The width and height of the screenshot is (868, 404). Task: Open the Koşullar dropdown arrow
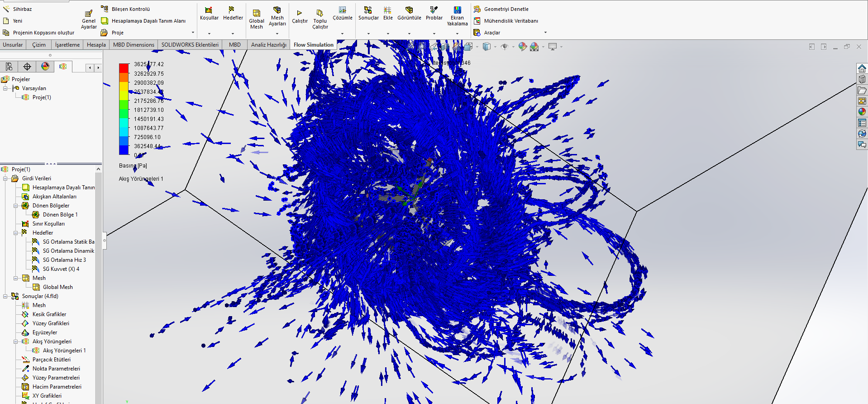209,34
